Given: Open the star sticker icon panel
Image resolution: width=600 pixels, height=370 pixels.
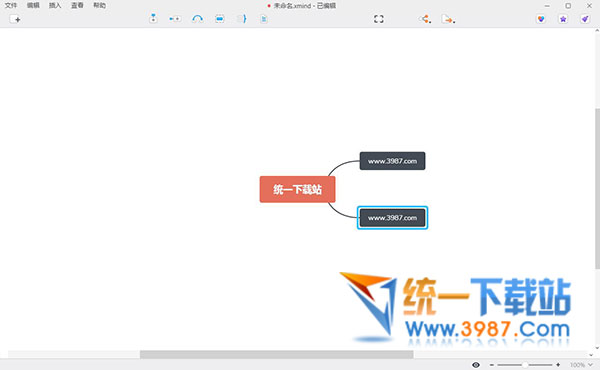Looking at the screenshot, I should point(563,19).
